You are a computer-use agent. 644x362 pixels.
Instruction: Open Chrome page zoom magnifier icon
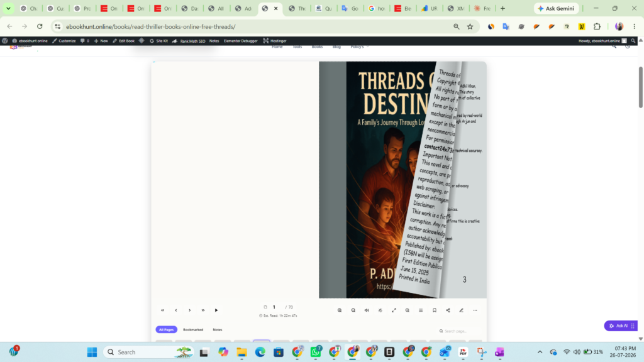pos(457,26)
